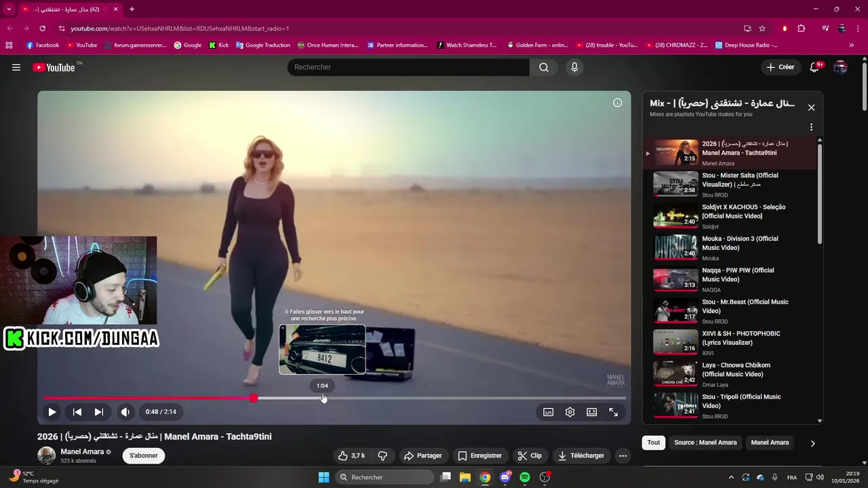This screenshot has width=868, height=488.
Task: Open the Manel Amara channel avatar
Action: 46,455
